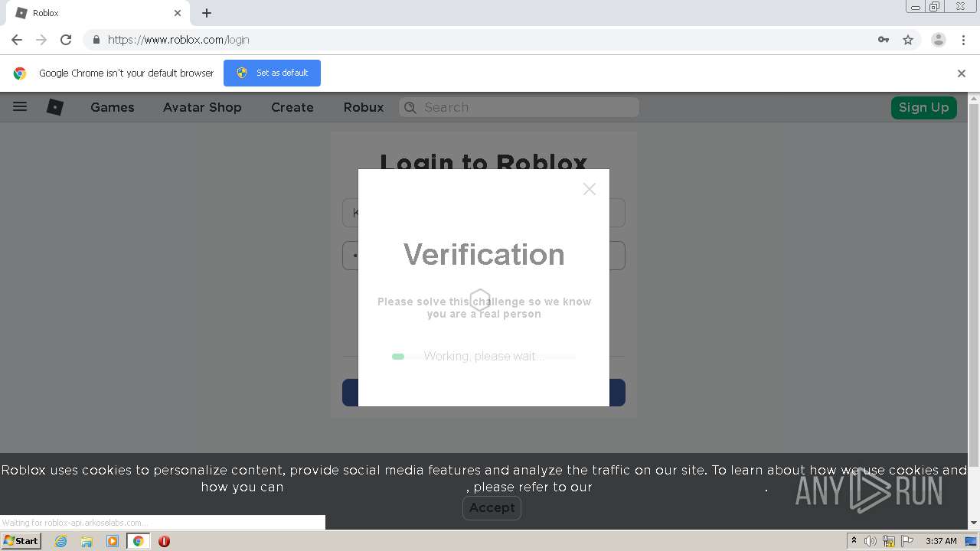This screenshot has height=551, width=980.
Task: Click the search magnifier icon
Action: tap(410, 107)
